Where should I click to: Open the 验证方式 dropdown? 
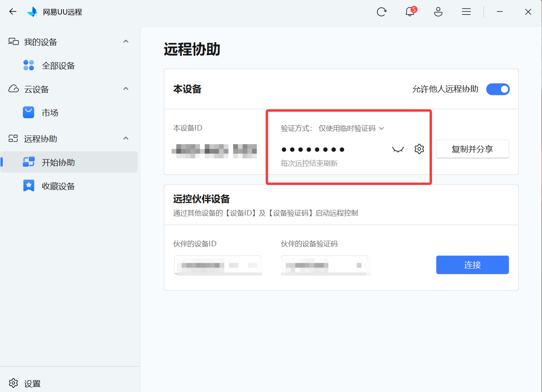[351, 128]
